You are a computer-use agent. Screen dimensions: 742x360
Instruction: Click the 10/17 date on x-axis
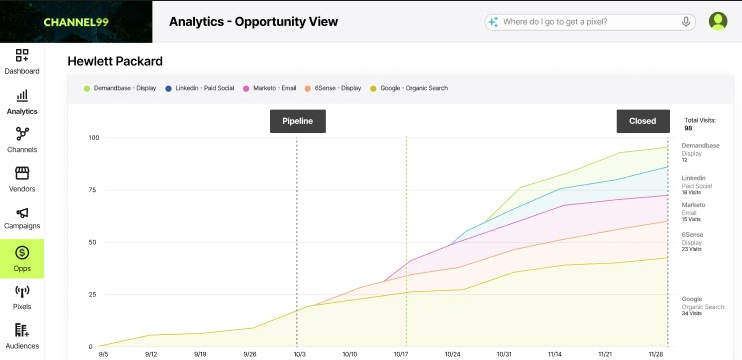tap(401, 354)
